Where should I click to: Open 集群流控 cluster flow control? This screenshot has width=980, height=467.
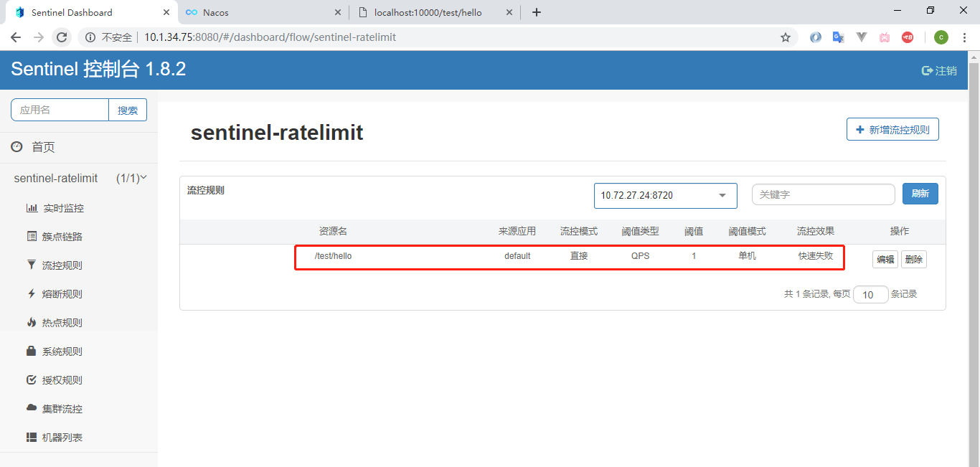click(x=55, y=409)
